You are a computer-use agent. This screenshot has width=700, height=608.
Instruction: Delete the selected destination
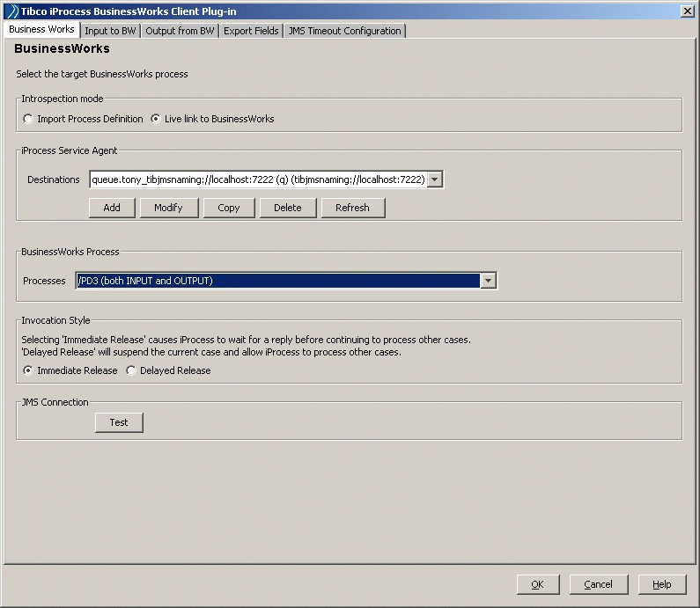point(288,208)
